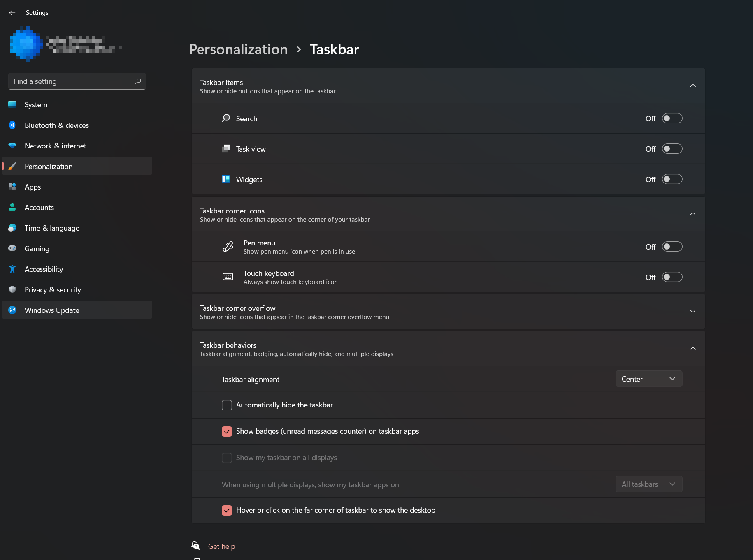Viewport: 753px width, 560px height.
Task: Navigate to Windows Update
Action: tap(77, 310)
